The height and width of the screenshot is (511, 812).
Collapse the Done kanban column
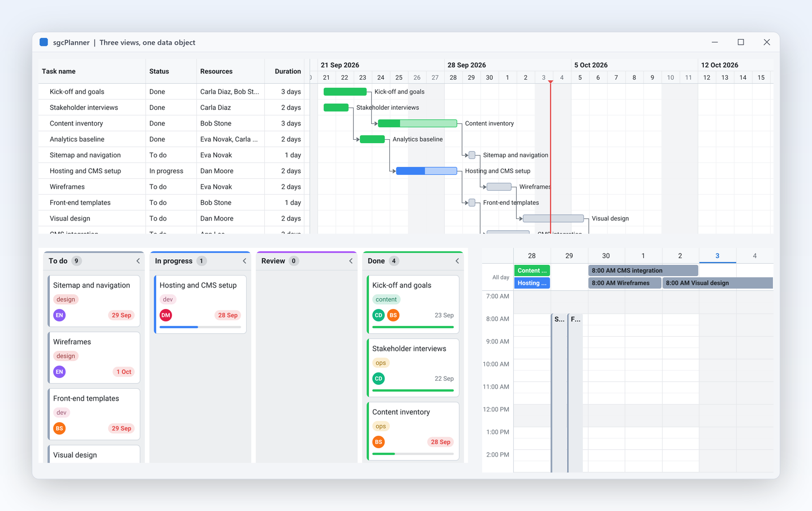pos(457,261)
